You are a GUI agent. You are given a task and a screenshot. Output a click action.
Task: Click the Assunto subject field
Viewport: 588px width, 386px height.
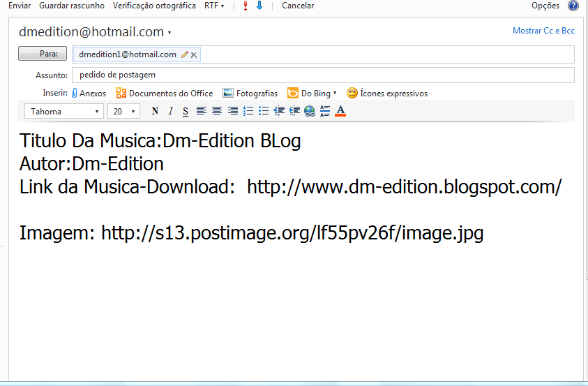click(x=323, y=75)
